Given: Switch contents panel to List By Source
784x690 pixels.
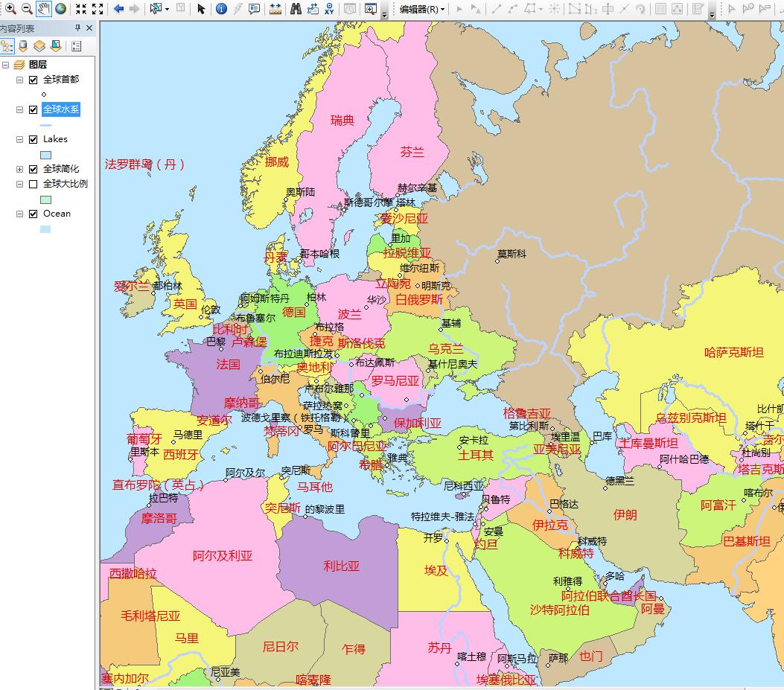Looking at the screenshot, I should (x=25, y=46).
